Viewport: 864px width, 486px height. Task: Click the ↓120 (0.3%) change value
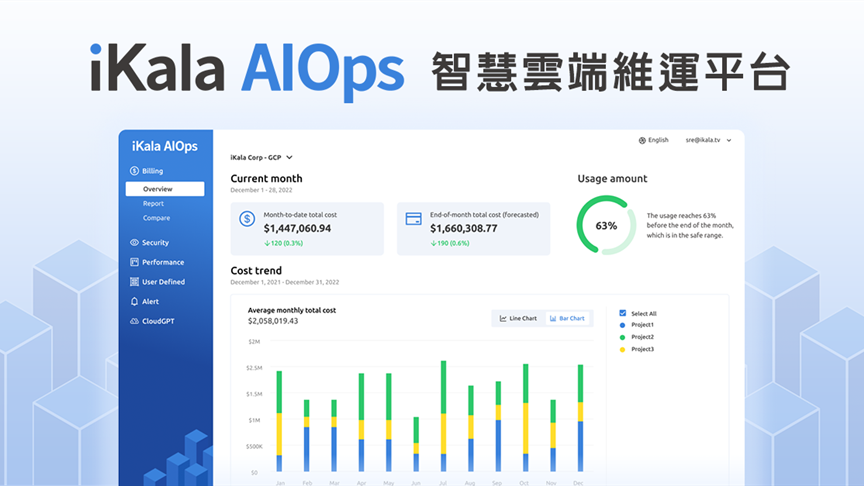(x=283, y=243)
